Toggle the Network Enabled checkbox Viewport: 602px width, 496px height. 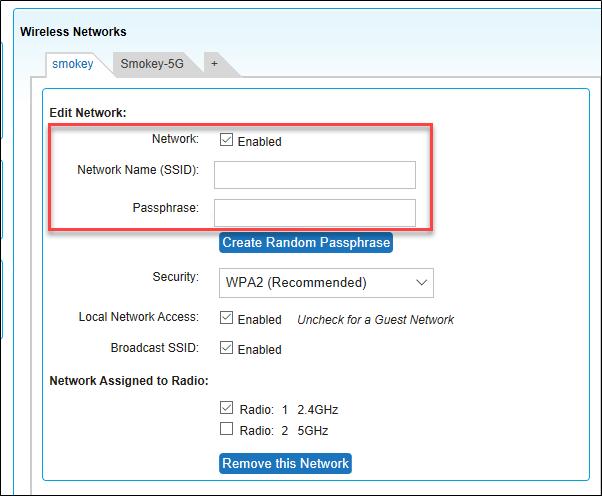coord(226,141)
